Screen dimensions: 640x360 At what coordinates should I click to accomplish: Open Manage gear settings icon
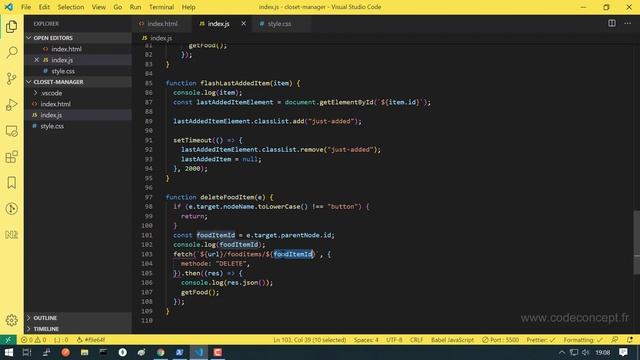[x=11, y=320]
